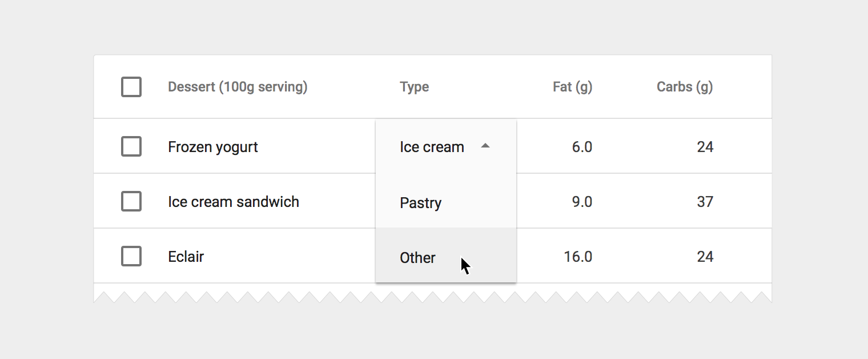
Task: Click the Frozen yogurt dessert name
Action: 213,147
